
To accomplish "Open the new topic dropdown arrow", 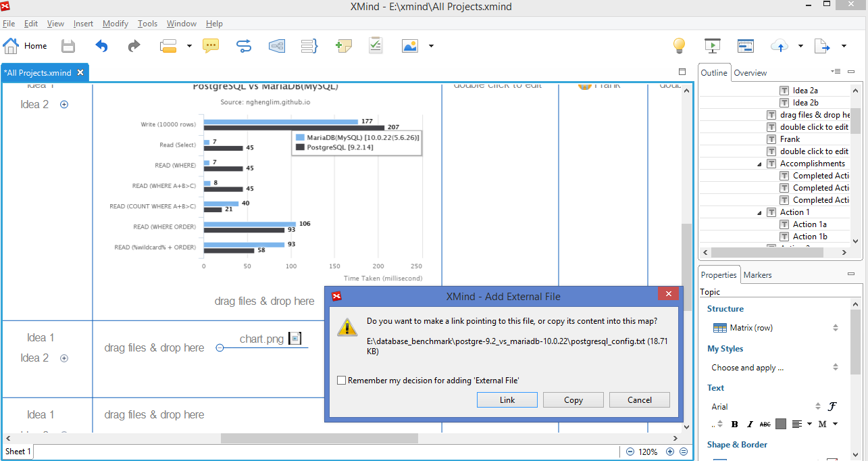I will tap(189, 46).
